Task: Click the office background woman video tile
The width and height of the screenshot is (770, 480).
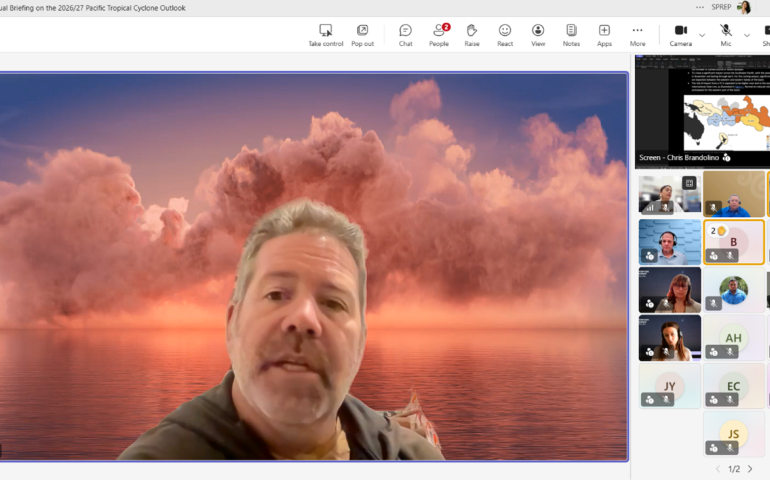Action: (x=670, y=194)
